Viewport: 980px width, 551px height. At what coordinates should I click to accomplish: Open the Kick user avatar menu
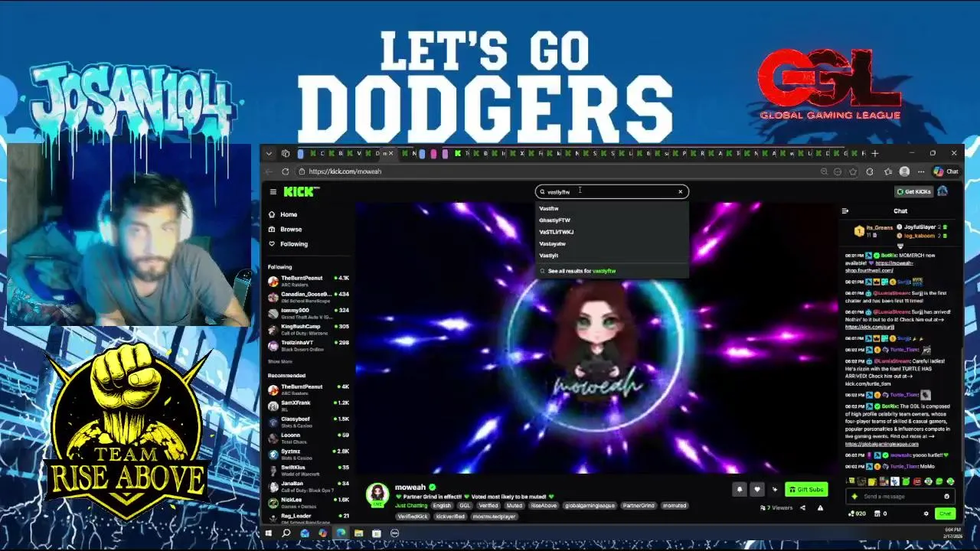pyautogui.click(x=943, y=191)
